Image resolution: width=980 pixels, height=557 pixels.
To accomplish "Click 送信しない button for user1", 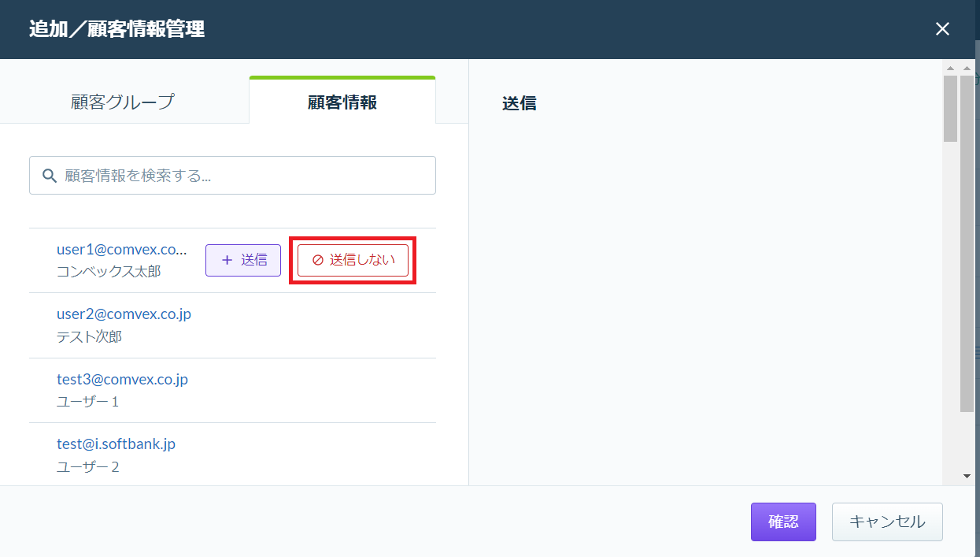I will point(353,260).
